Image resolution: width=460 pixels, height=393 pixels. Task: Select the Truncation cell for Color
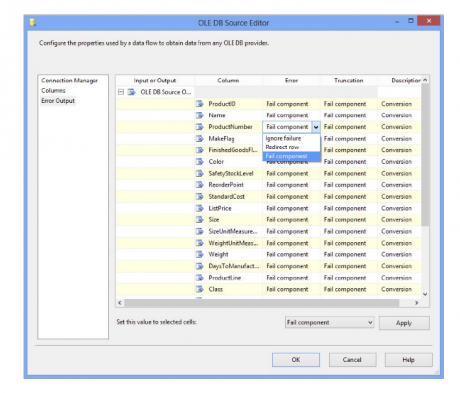(349, 162)
